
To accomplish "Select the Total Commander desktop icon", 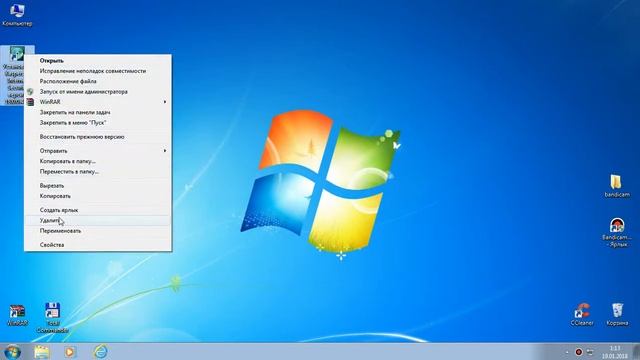I will 53,318.
